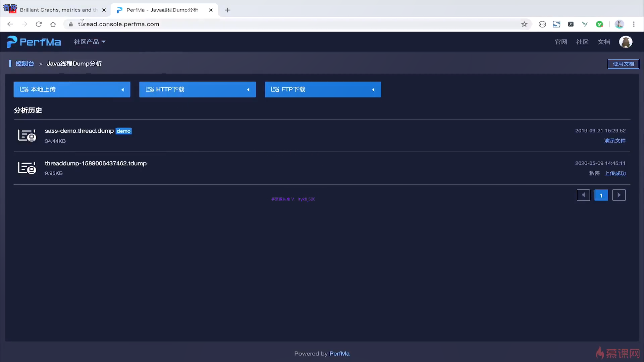Image resolution: width=644 pixels, height=362 pixels.
Task: Click the green checkmark extension icon
Action: (x=599, y=24)
